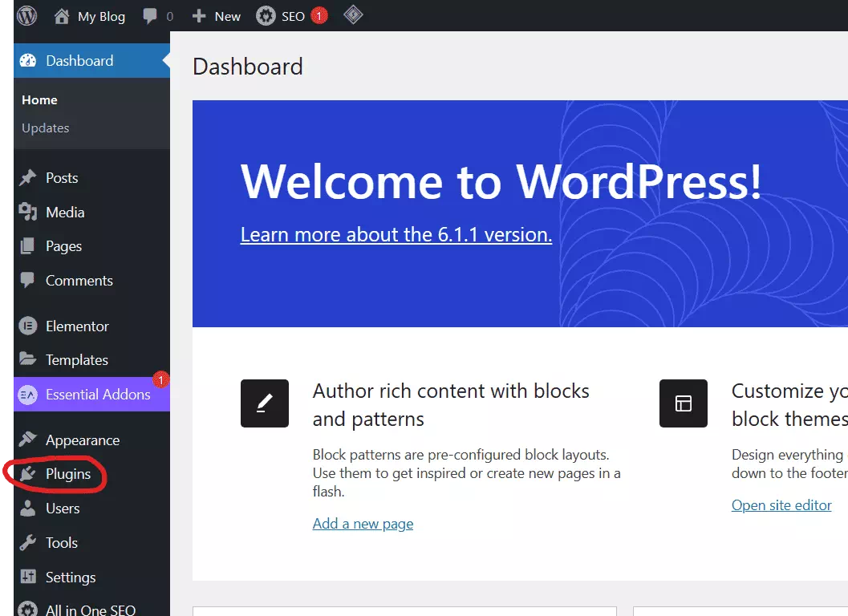Click the Essential Addons notification badge
Image resolution: width=848 pixels, height=616 pixels.
tap(160, 380)
